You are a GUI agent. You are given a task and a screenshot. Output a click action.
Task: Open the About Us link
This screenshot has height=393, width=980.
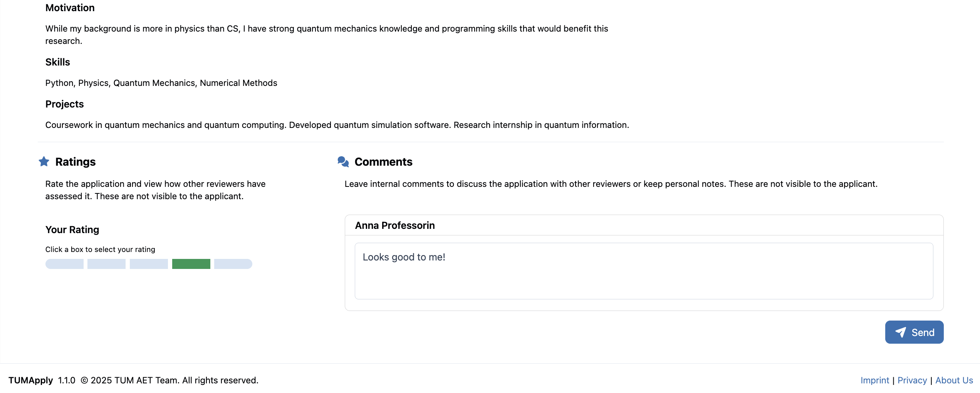[954, 380]
